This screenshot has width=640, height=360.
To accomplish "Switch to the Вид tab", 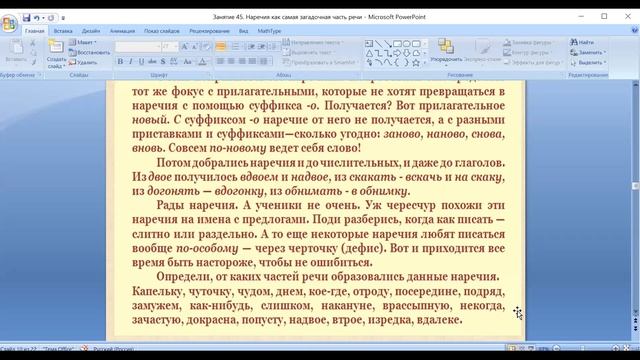I will click(243, 31).
